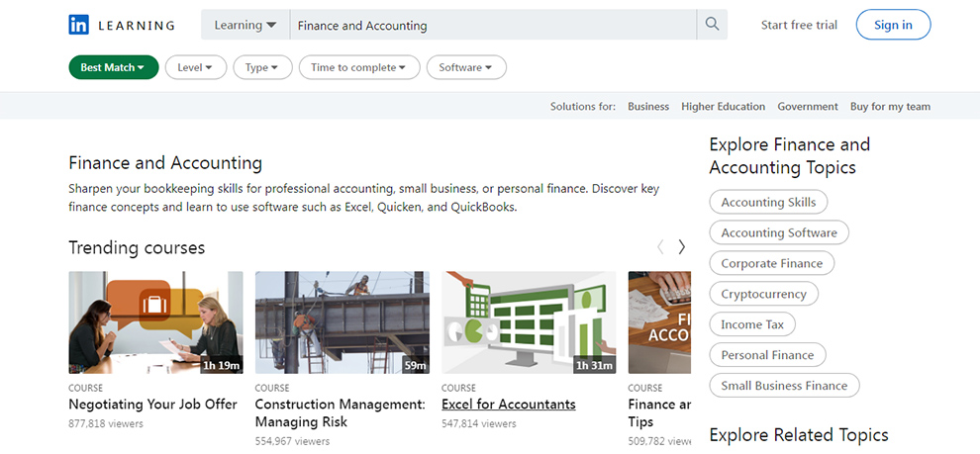Image resolution: width=980 pixels, height=454 pixels.
Task: Open the Higher Education solutions link
Action: click(723, 107)
